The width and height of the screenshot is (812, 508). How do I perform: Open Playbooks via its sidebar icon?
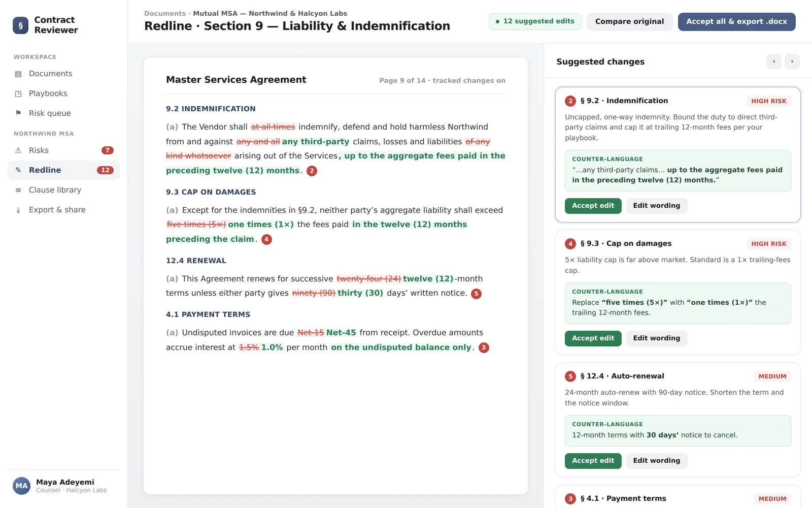point(18,94)
